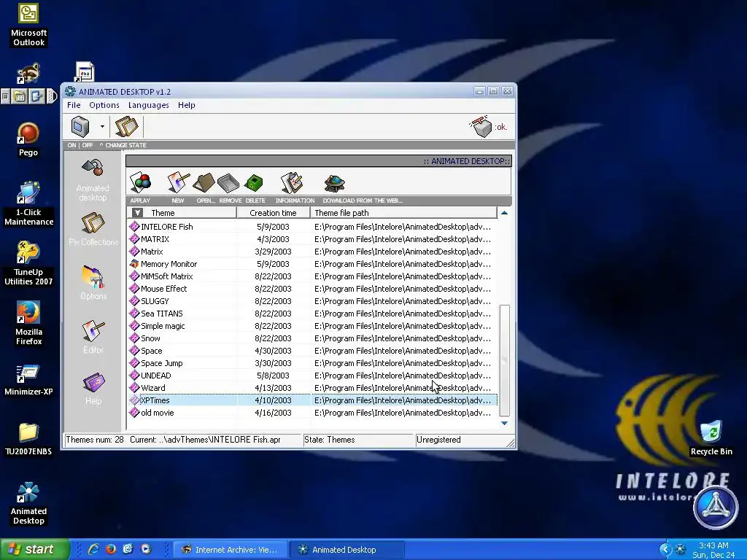Sort by Theme column header

coord(182,213)
